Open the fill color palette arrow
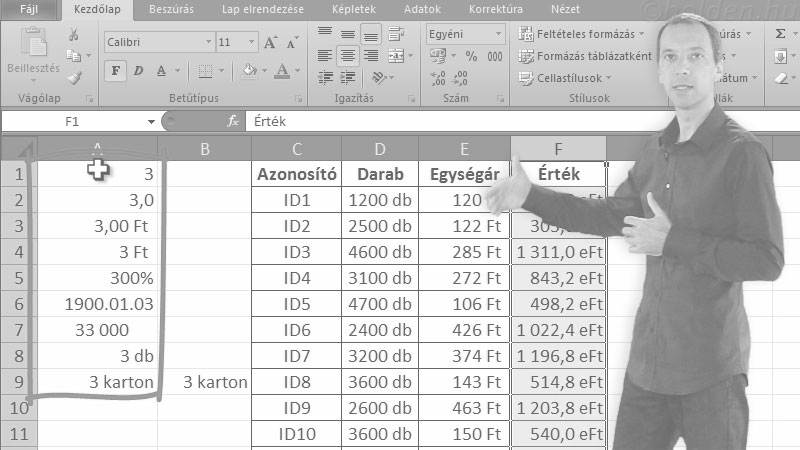Viewport: 800px width, 450px height. [x=264, y=71]
